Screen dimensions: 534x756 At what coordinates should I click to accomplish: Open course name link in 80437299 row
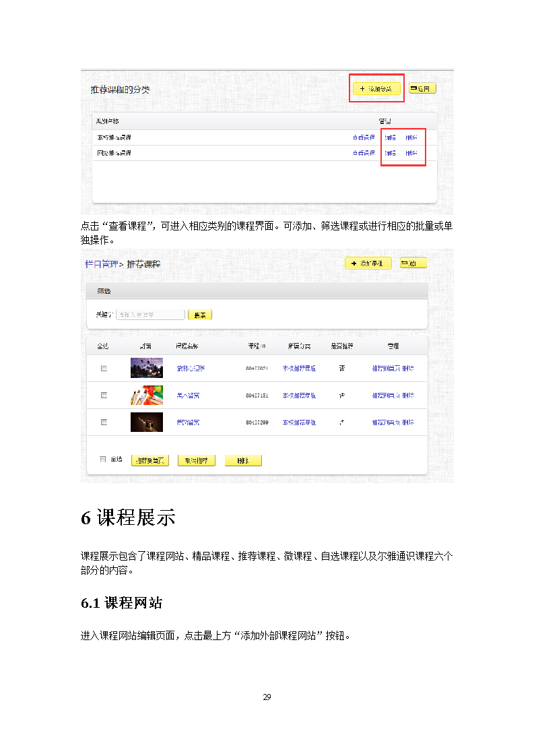(x=187, y=422)
